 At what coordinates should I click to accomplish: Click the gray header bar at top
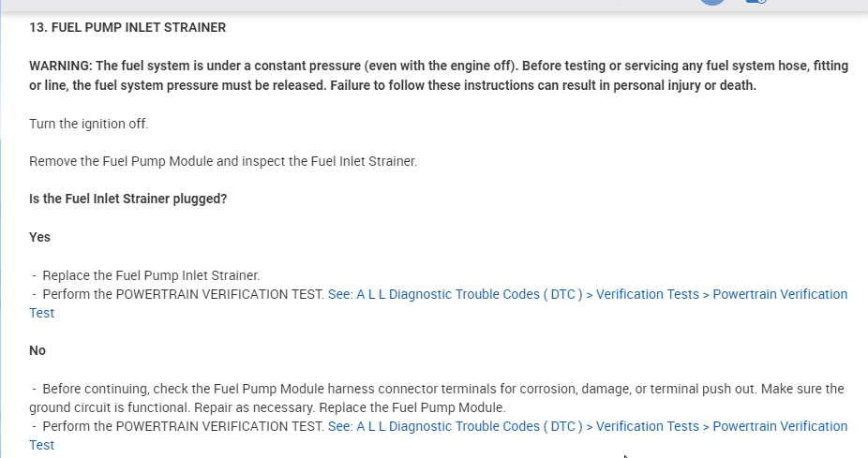click(x=375, y=5)
